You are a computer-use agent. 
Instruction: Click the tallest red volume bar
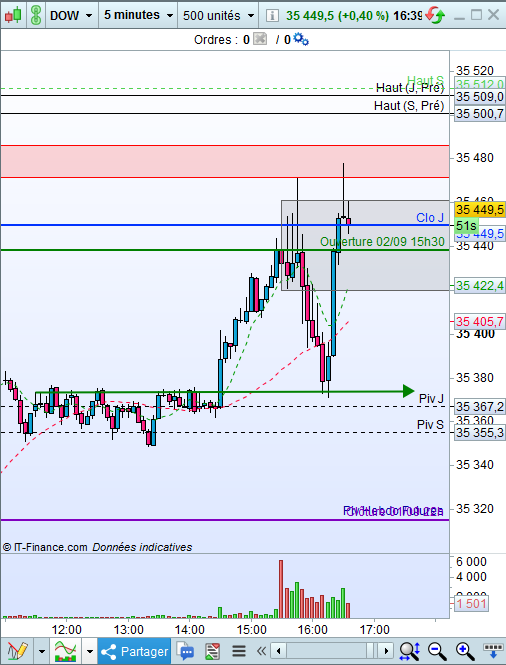281,589
